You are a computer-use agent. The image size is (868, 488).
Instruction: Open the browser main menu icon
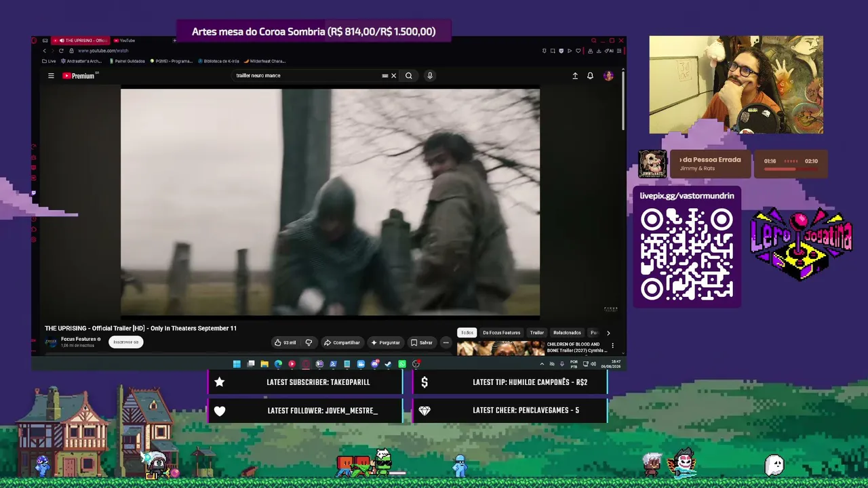coord(618,51)
